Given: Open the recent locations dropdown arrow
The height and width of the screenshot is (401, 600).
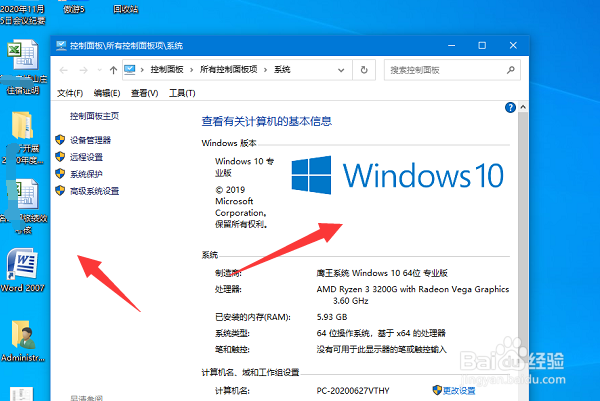Looking at the screenshot, I should [x=99, y=70].
